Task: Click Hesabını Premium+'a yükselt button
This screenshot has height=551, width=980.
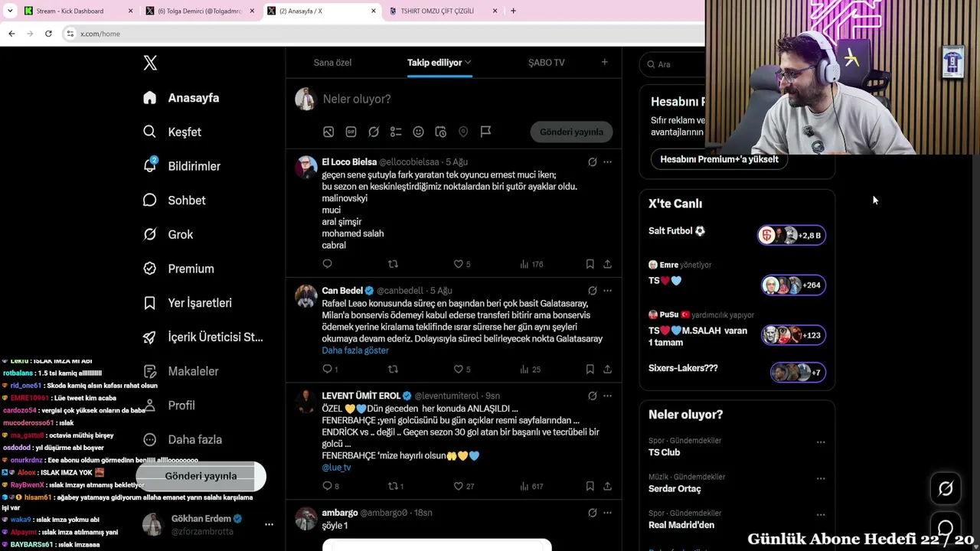Action: click(x=719, y=159)
